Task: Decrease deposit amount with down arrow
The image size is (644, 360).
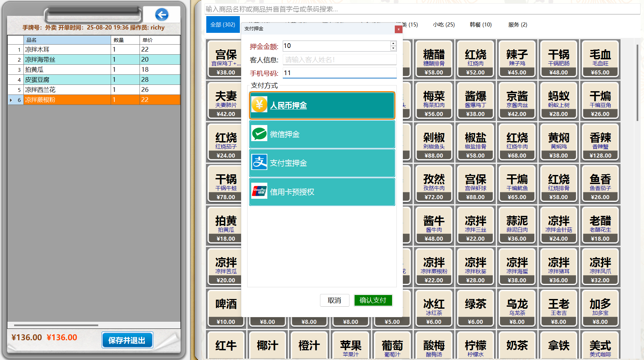Action: pyautogui.click(x=393, y=48)
